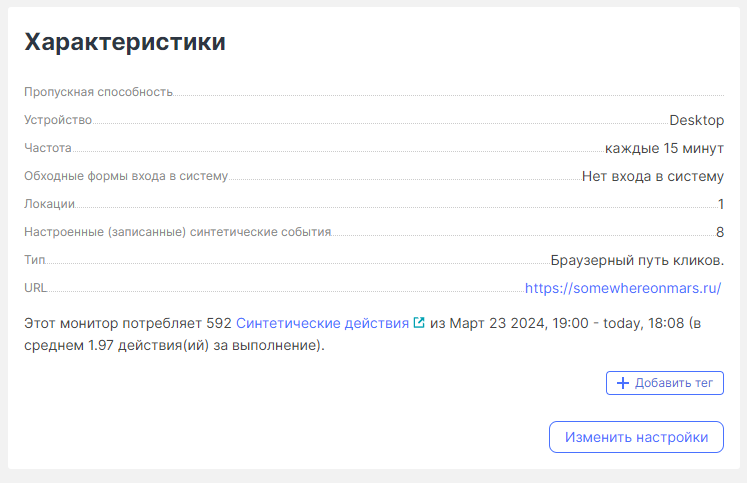Open the Синтетические действия link
The height and width of the screenshot is (483, 747).
(323, 323)
